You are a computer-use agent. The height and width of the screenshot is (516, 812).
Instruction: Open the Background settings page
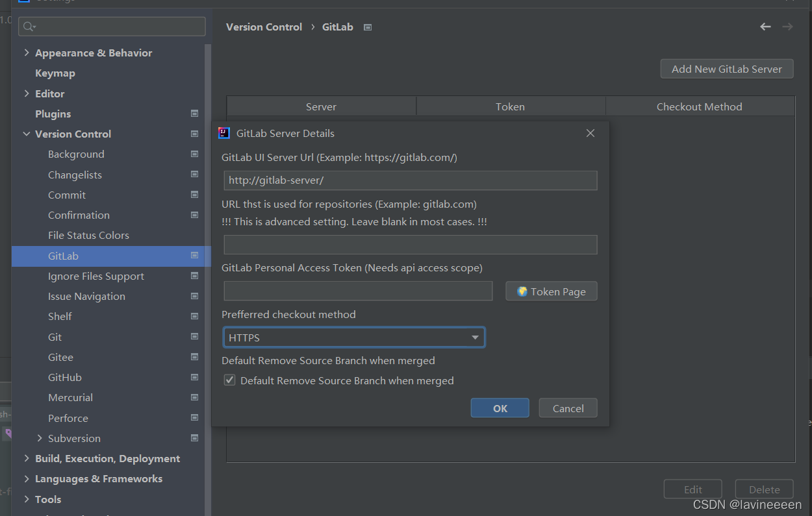click(x=76, y=154)
